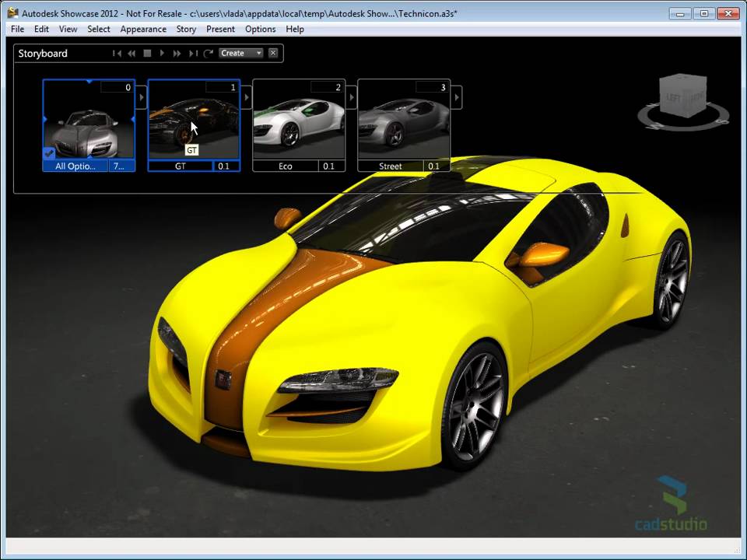Click the Storyboard panel title
This screenshot has width=747, height=560.
coord(43,54)
